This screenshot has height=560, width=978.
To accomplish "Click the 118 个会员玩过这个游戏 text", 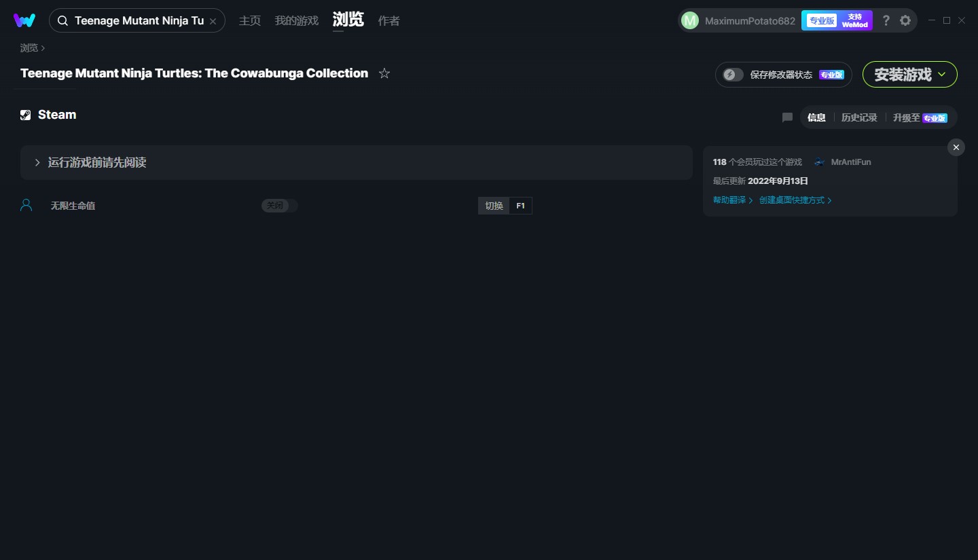I will pyautogui.click(x=757, y=162).
